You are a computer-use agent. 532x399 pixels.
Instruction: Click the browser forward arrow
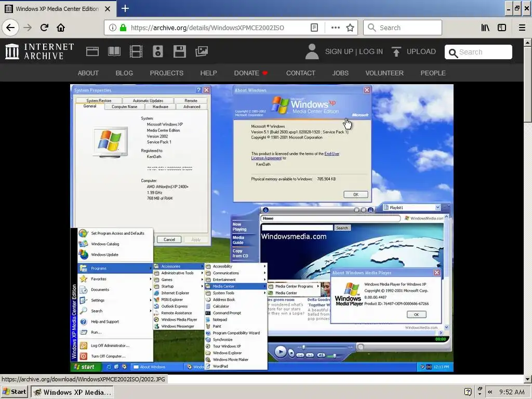[x=28, y=28]
